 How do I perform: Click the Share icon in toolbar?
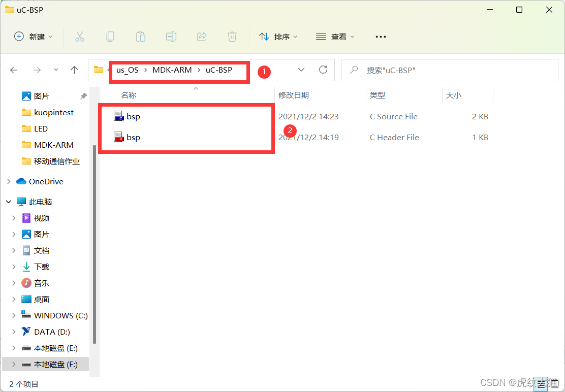[202, 37]
